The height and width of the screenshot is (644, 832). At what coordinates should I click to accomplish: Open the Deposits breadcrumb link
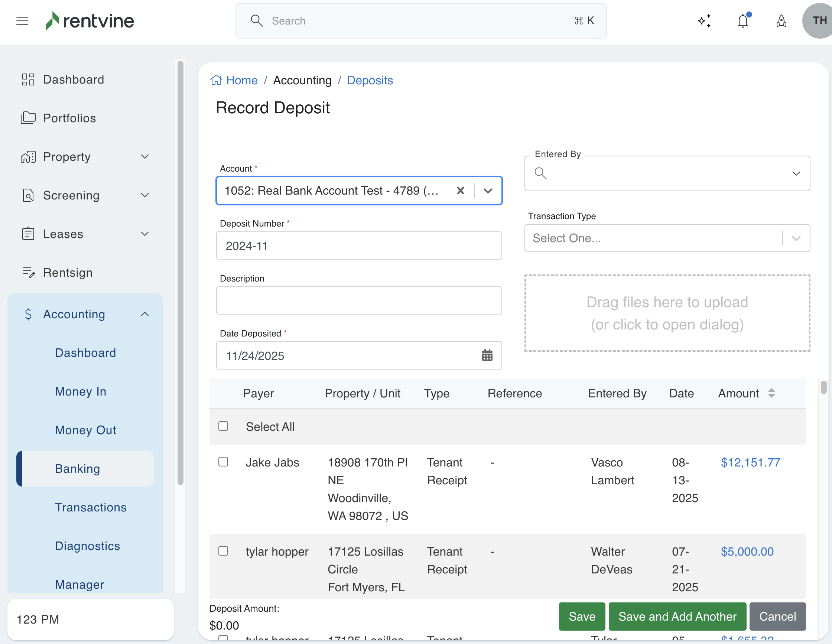click(x=370, y=80)
